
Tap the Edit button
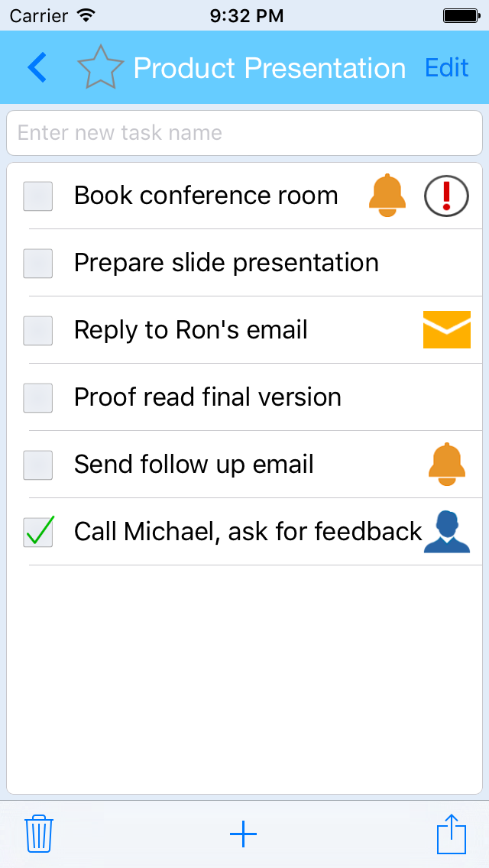tap(446, 68)
